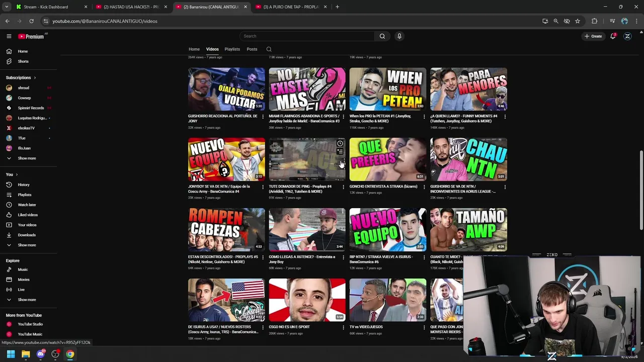This screenshot has width=644, height=362.
Task: Expand the You section arrow
Action: [x=16, y=174]
